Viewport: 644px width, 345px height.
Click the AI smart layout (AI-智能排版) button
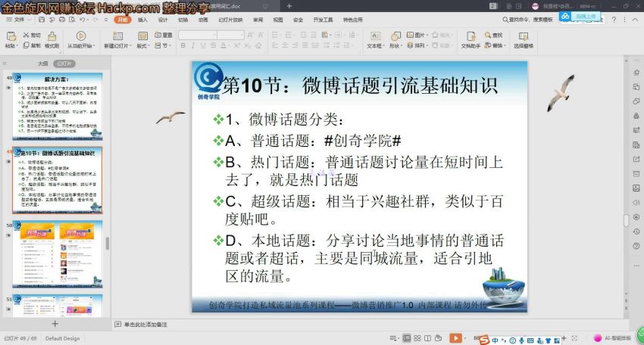(x=613, y=338)
